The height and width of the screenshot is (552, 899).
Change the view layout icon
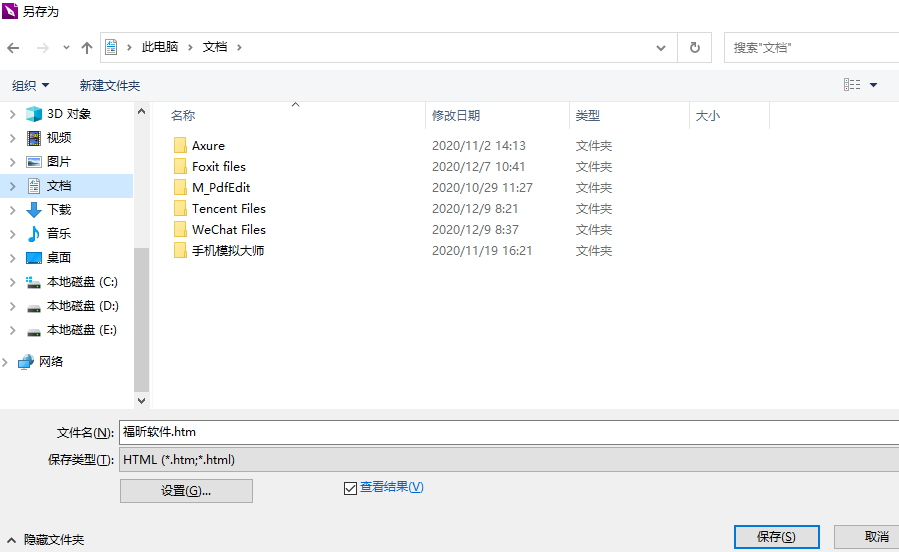click(x=852, y=85)
